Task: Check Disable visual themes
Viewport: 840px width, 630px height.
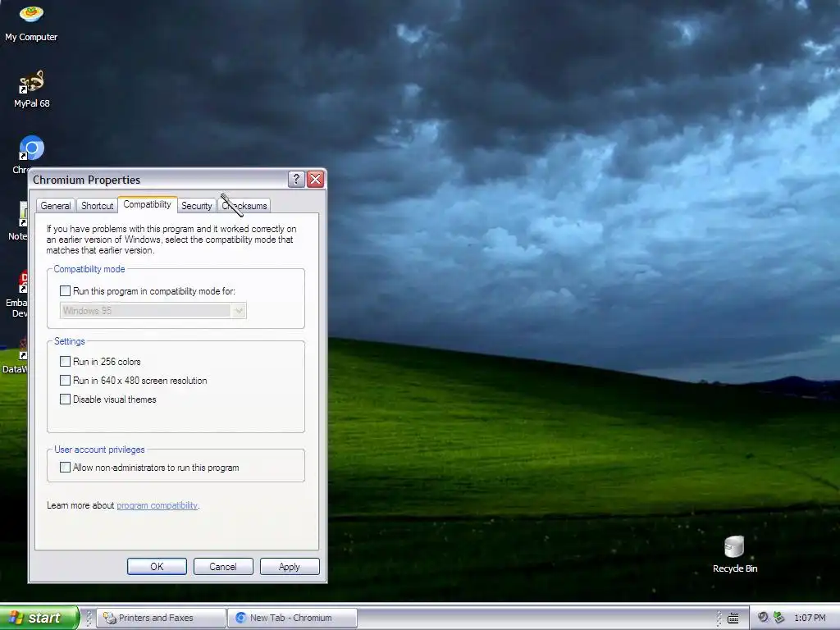Action: point(66,399)
